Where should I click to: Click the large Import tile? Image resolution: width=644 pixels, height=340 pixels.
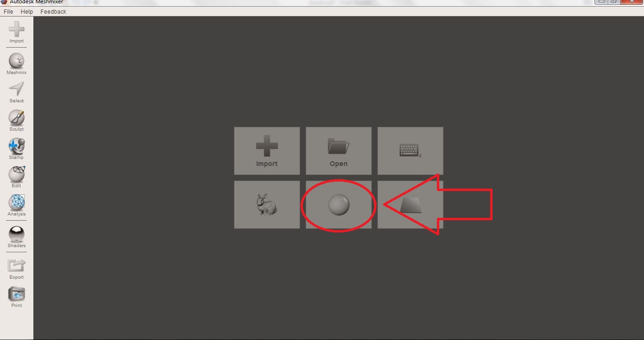coord(267,151)
